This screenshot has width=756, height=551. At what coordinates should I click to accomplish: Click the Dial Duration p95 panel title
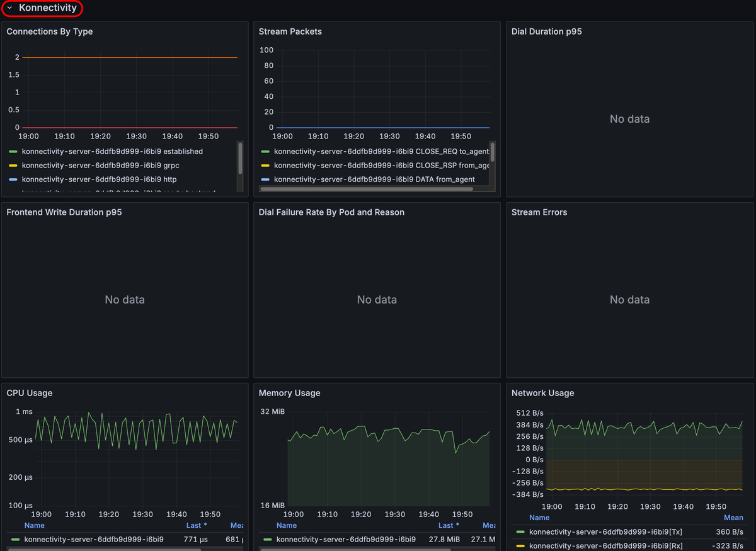[546, 31]
